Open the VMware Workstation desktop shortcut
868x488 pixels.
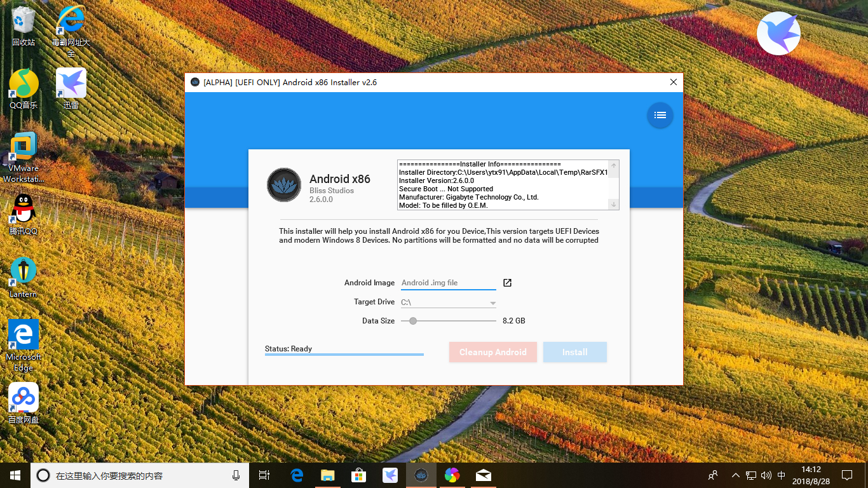(x=24, y=158)
